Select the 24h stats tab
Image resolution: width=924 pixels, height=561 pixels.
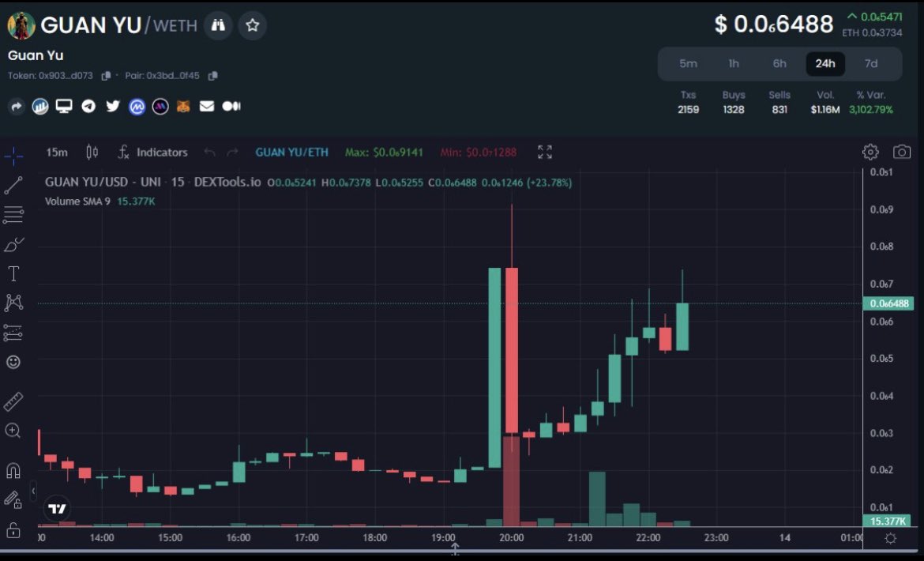pos(825,64)
